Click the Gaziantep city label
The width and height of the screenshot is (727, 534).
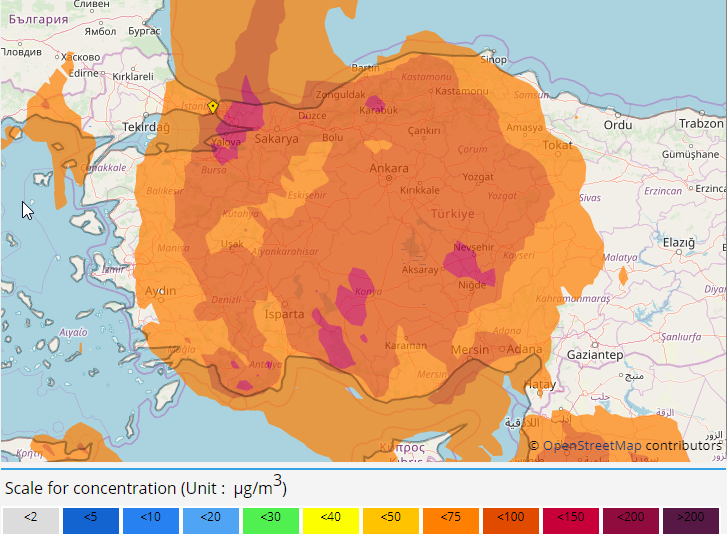click(x=595, y=355)
